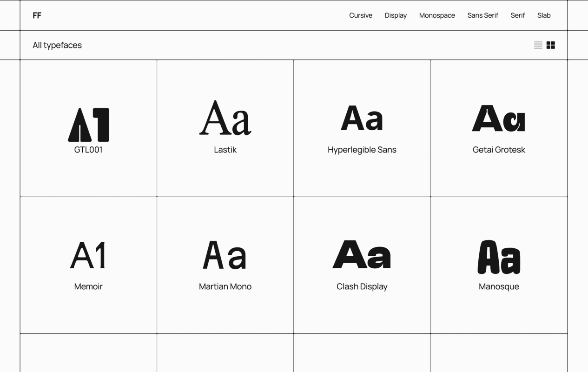Open the Lastik Aa specimen
Image resolution: width=588 pixels, height=372 pixels.
(225, 118)
